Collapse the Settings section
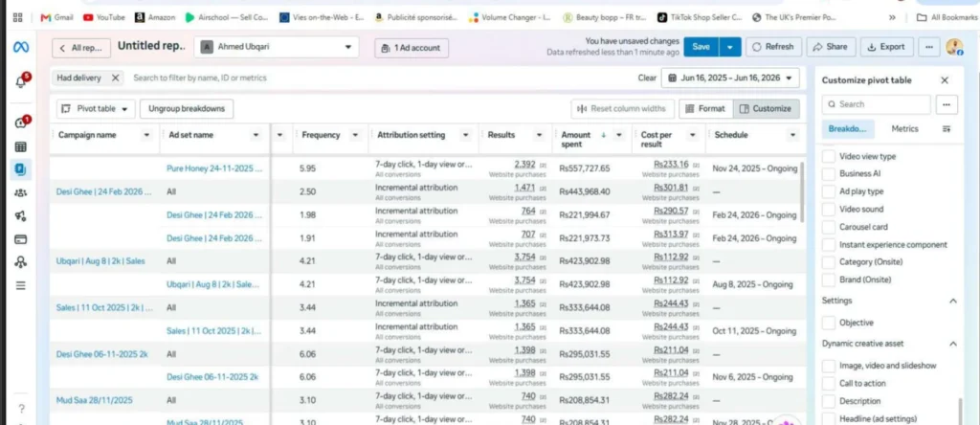 [953, 301]
